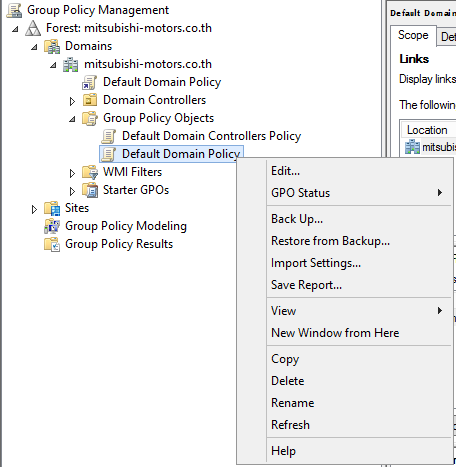Collapse the Forest node

coord(15,29)
